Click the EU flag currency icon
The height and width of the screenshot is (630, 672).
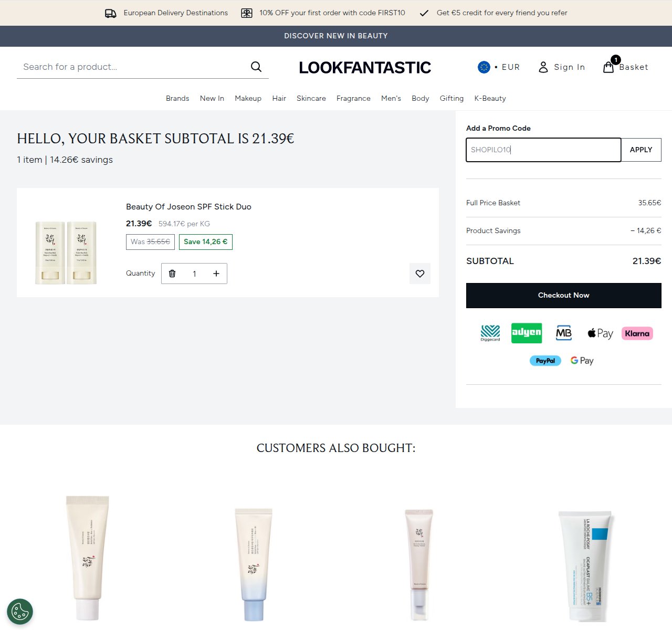click(x=484, y=67)
